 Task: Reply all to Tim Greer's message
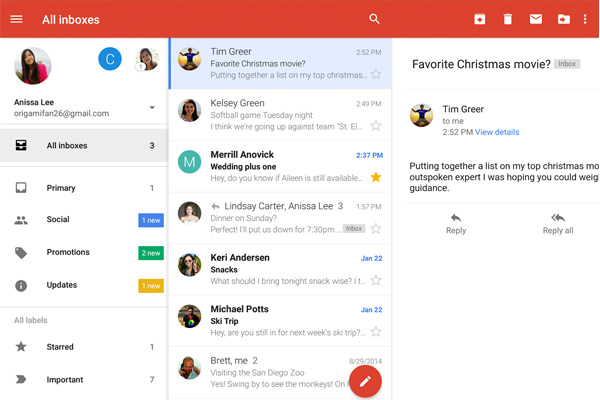(557, 223)
